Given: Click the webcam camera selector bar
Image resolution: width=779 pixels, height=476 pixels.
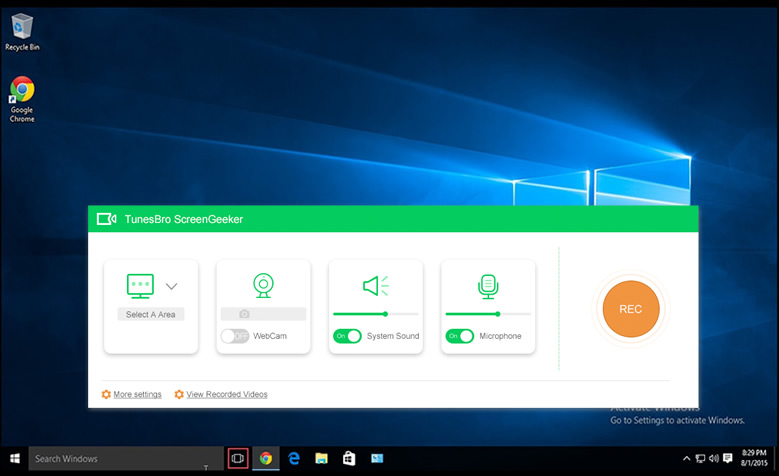Looking at the screenshot, I should pyautogui.click(x=263, y=314).
